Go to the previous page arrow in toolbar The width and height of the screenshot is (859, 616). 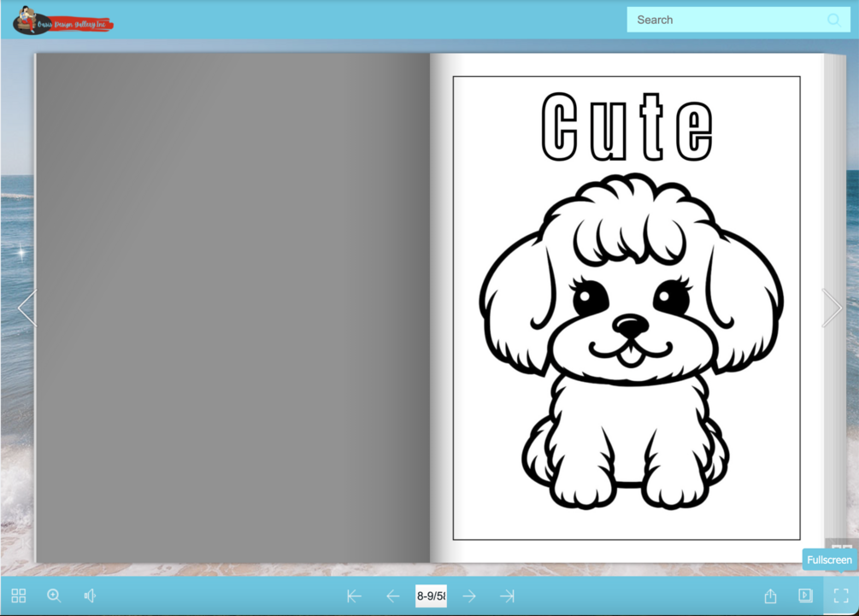(x=393, y=595)
